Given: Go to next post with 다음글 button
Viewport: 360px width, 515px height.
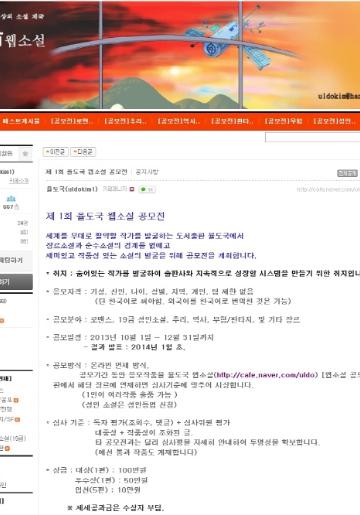Looking at the screenshot, I should coord(83,152).
